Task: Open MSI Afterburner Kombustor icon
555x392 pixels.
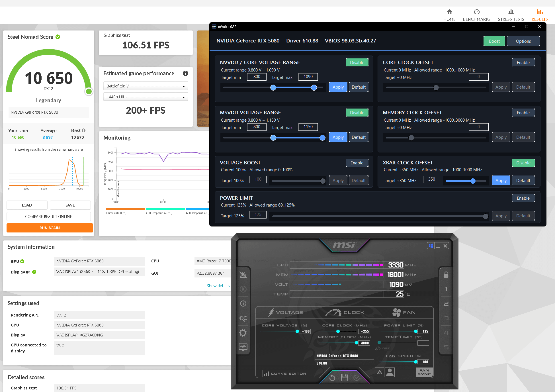Action: (243, 275)
